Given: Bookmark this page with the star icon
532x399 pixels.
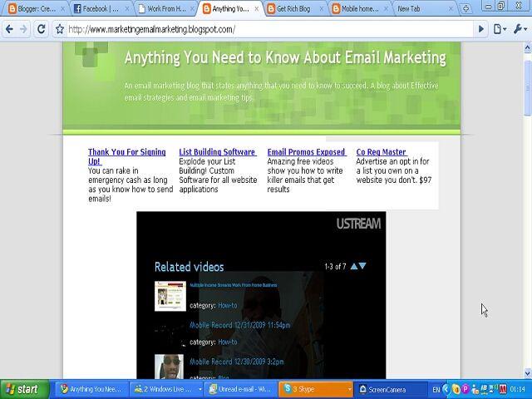Looking at the screenshot, I should (60, 29).
